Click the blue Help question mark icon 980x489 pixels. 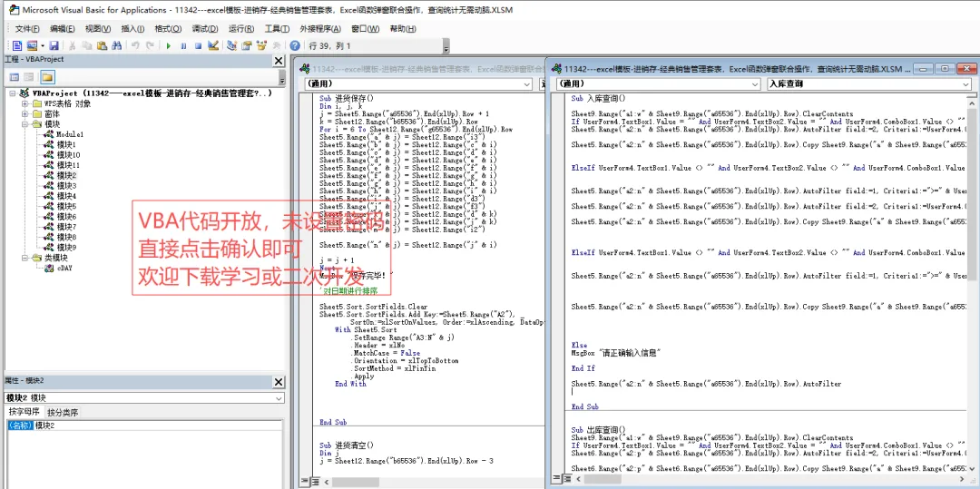pos(295,45)
